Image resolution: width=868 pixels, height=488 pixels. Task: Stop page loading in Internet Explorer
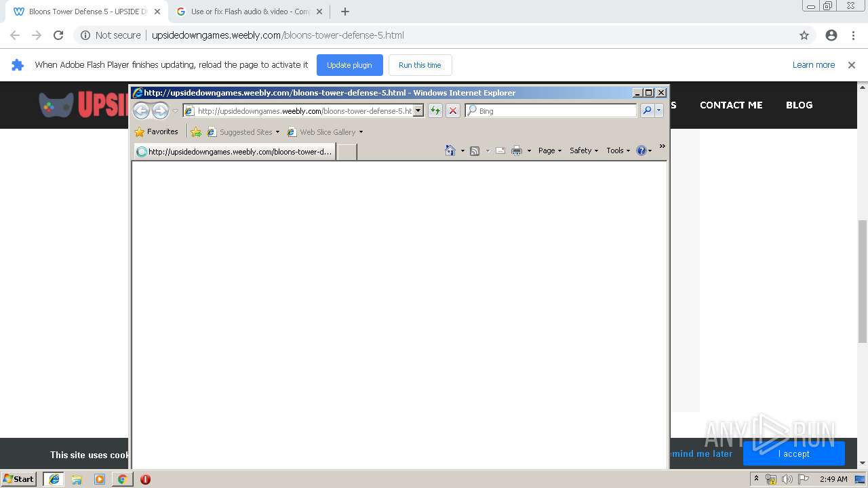point(453,110)
